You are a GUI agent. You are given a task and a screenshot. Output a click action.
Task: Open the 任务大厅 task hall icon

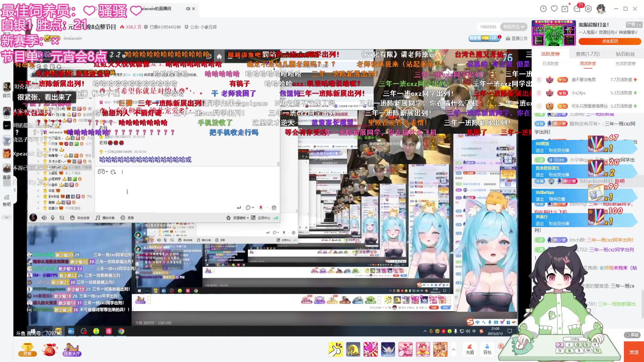(71, 349)
